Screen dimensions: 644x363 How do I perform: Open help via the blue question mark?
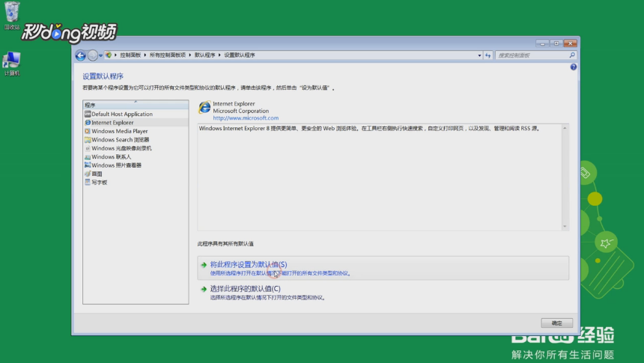(x=574, y=67)
